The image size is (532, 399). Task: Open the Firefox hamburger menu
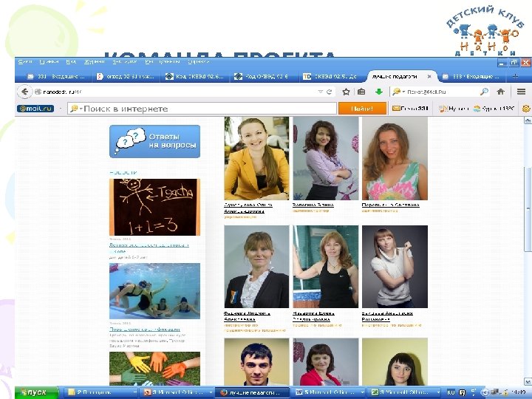click(521, 92)
